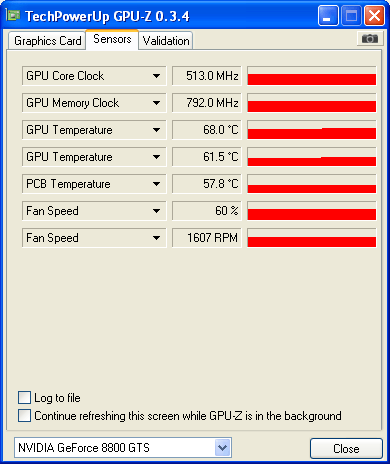The height and width of the screenshot is (464, 390).
Task: Enable the Log to file checkbox
Action: 24,398
